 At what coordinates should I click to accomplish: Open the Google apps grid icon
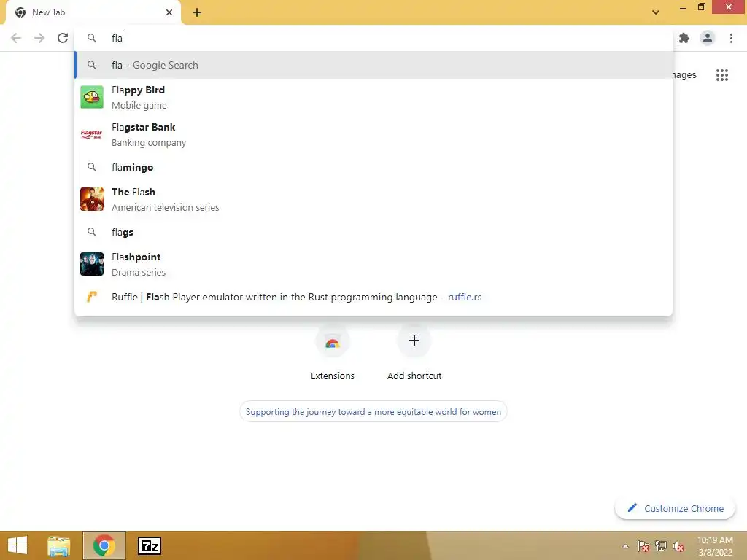722,75
